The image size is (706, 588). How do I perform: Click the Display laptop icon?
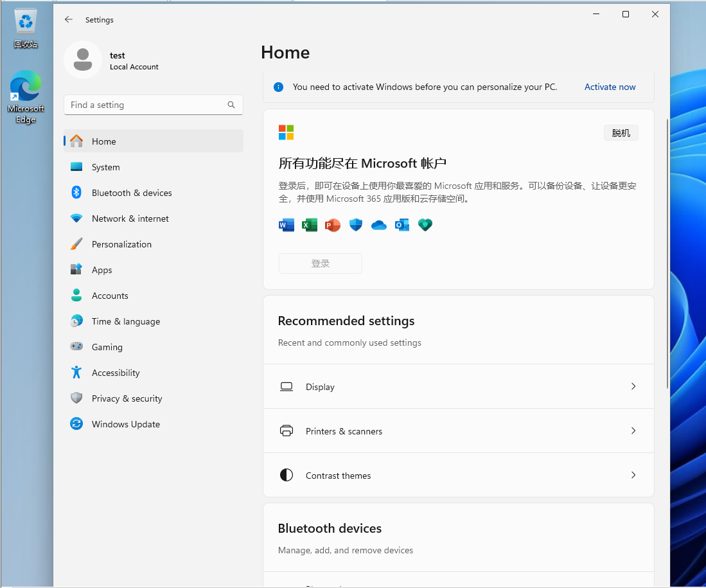coord(287,387)
